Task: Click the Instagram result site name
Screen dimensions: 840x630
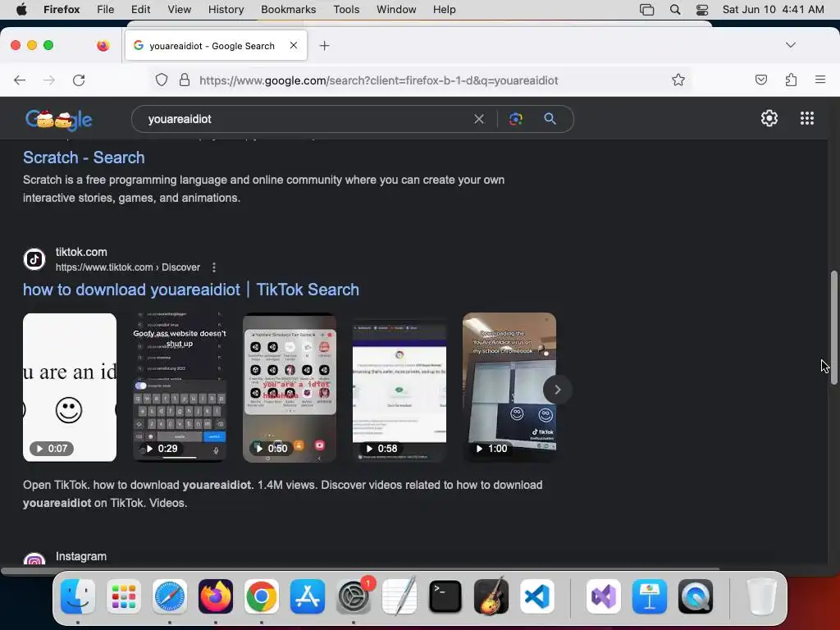Action: click(x=81, y=556)
